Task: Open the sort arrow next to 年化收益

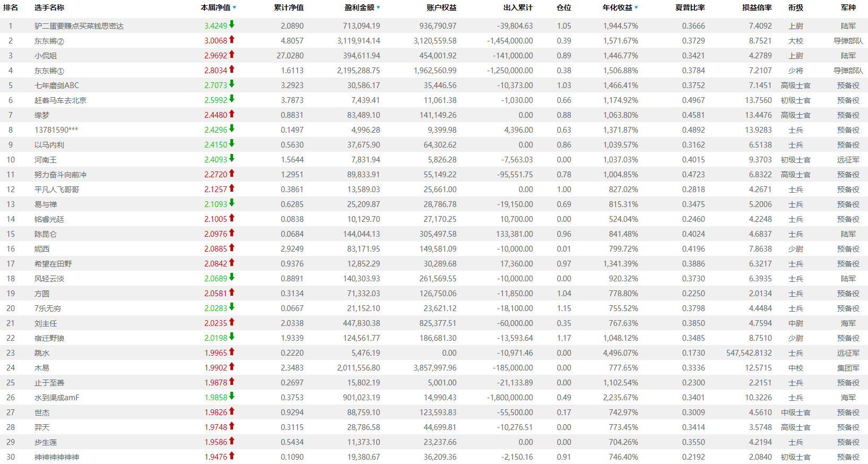Action: [636, 8]
